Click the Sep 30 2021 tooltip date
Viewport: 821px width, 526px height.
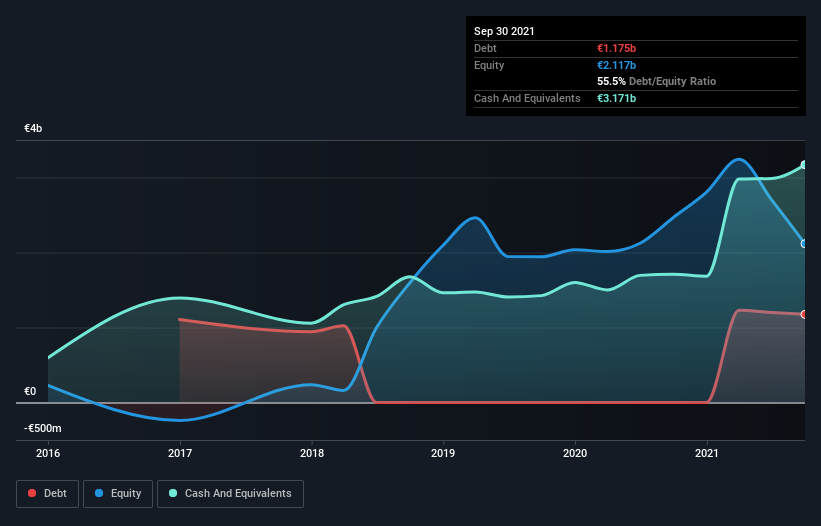click(504, 31)
